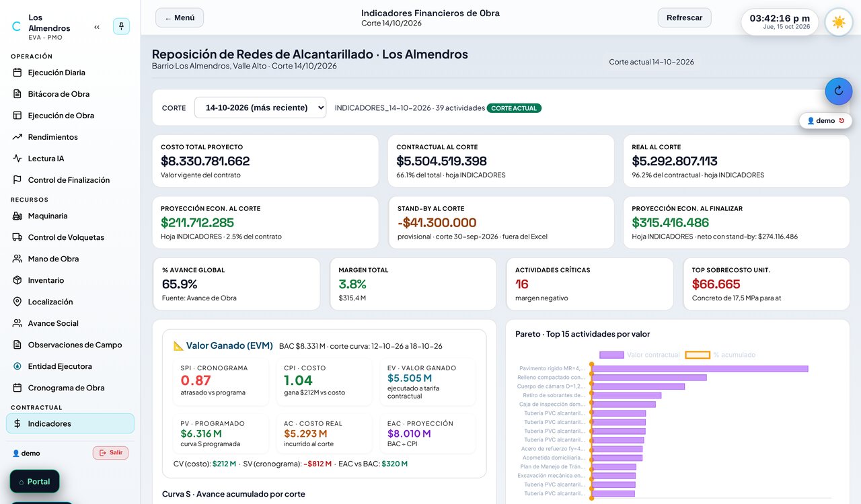Screen dimensions: 861x504
Task: Click the Proyección Econ. al Corte value $211.712.285
Action: pos(197,222)
